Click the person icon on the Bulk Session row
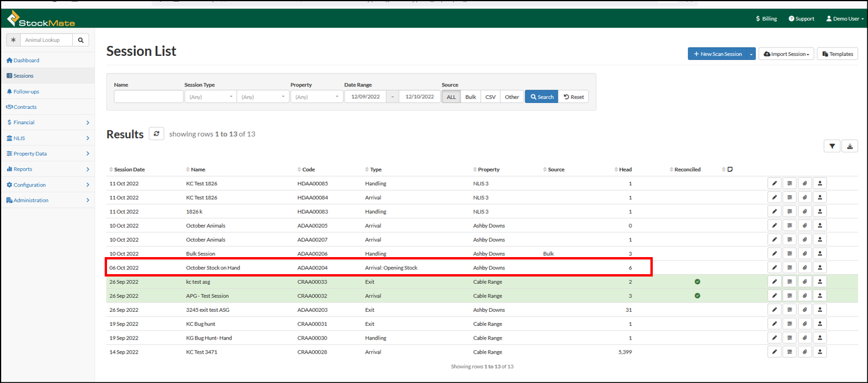Image resolution: width=868 pixels, height=383 pixels. click(x=820, y=253)
